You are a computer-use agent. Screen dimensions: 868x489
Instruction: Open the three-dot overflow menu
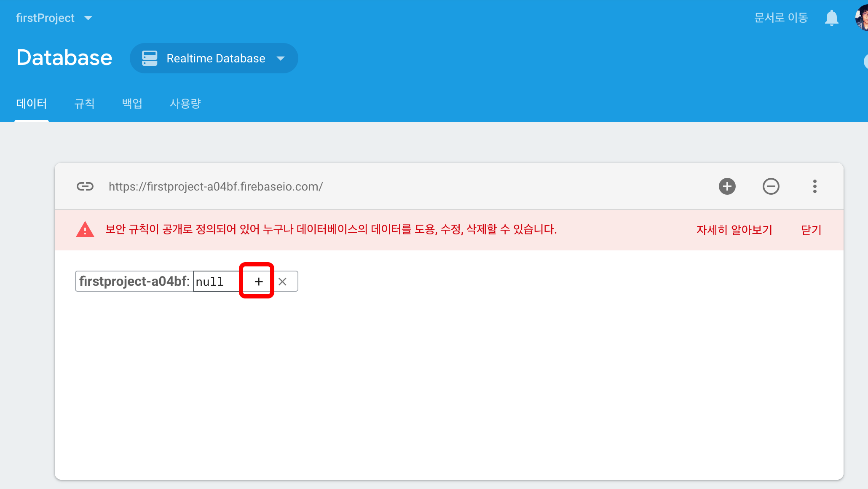(x=814, y=186)
